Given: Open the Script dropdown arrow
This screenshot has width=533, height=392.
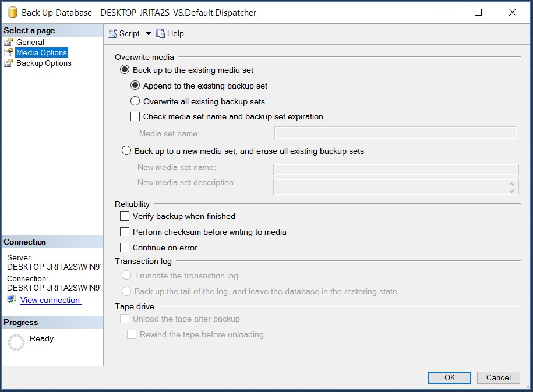Looking at the screenshot, I should 148,33.
